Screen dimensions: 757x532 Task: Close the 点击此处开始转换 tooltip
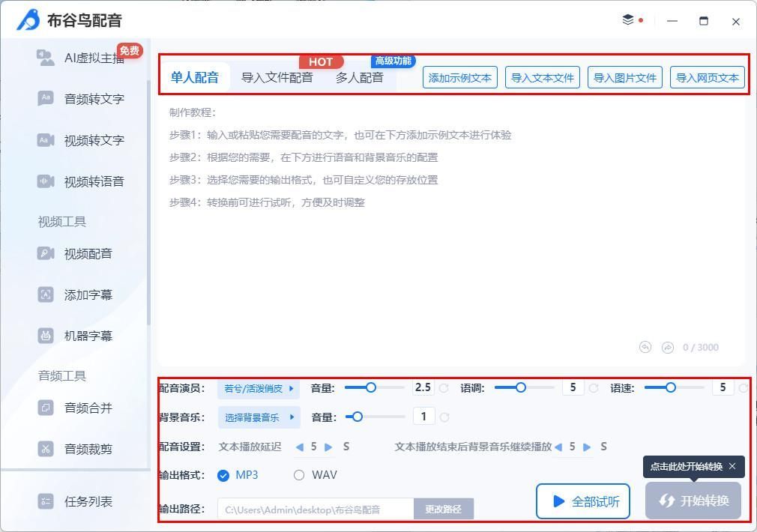tap(732, 466)
